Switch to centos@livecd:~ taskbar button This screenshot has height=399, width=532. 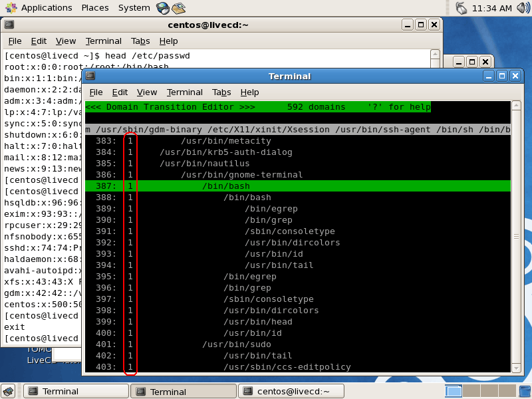[x=291, y=391]
